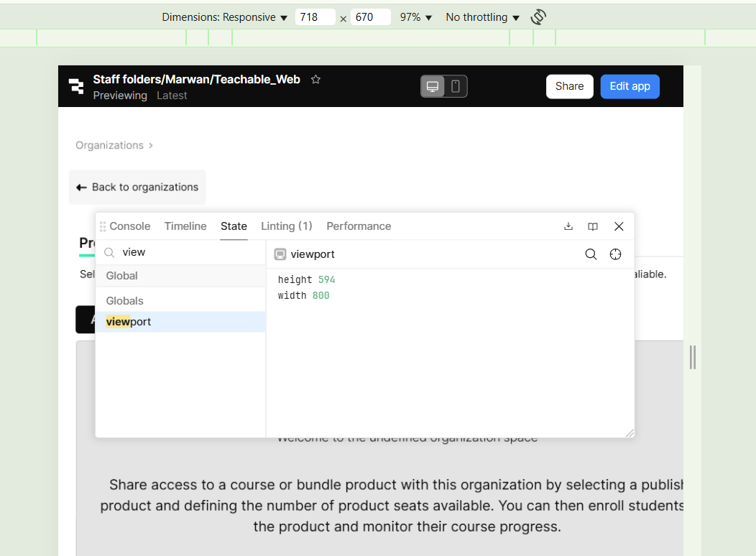Click the Retool logo icon
This screenshot has height=556, width=756.
pyautogui.click(x=76, y=86)
